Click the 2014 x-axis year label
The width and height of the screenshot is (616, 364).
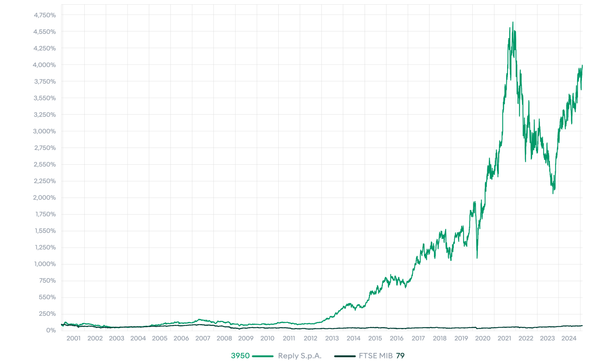[354, 338]
